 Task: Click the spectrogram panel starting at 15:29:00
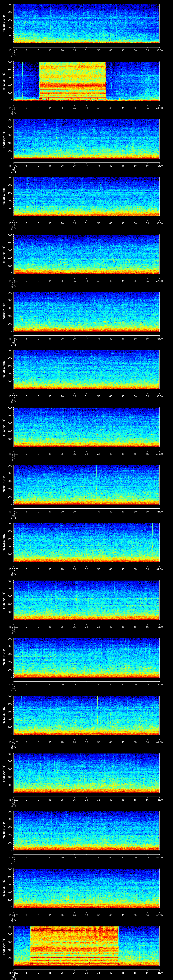click(x=87, y=24)
